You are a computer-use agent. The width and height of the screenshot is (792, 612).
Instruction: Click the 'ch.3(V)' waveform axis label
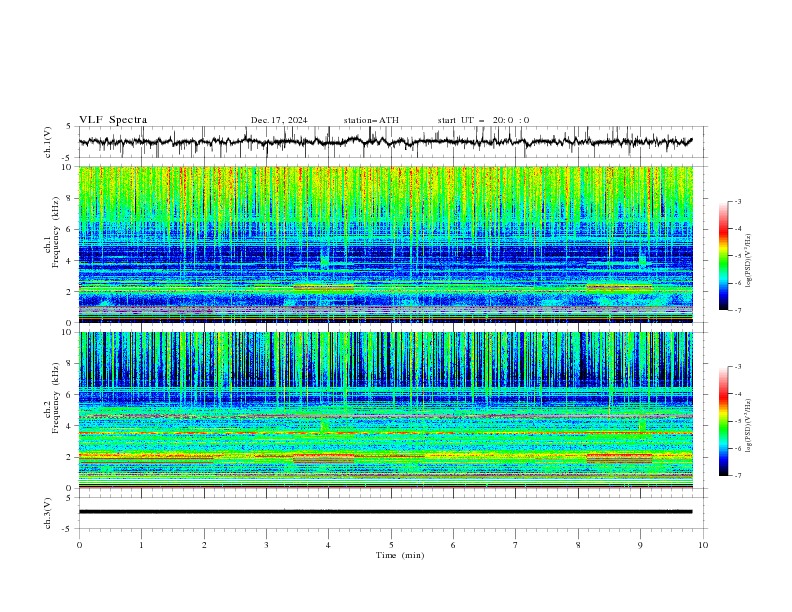coord(48,513)
